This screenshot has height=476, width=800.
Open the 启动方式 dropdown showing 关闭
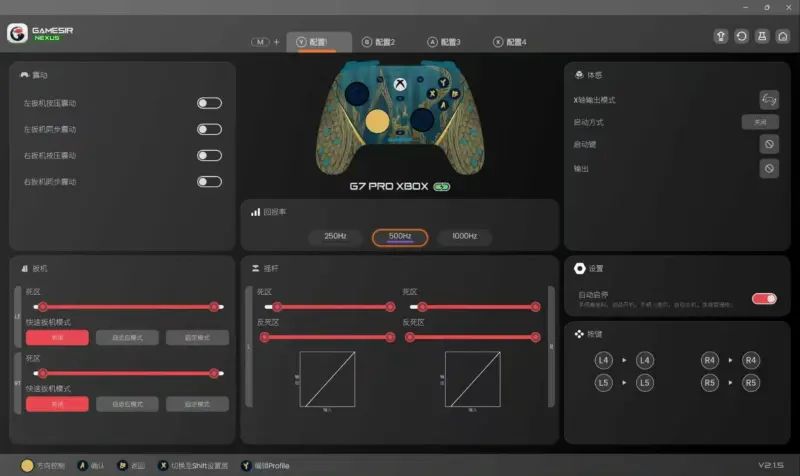tap(760, 122)
